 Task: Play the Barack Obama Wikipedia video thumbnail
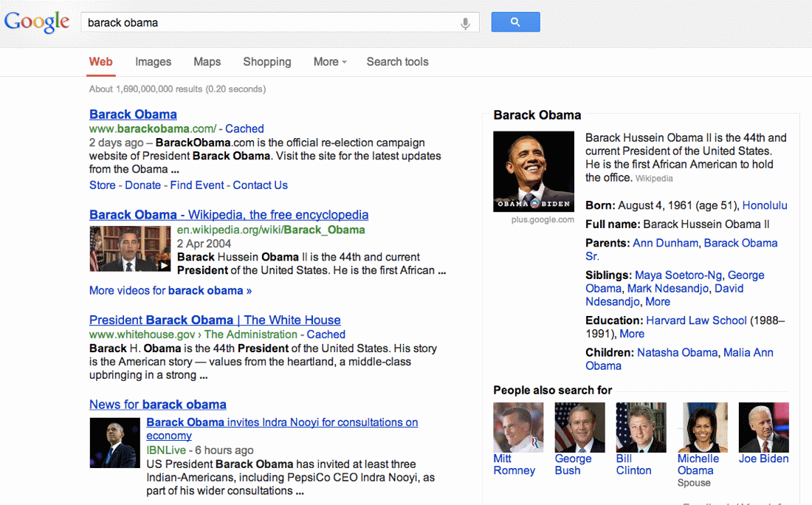[130, 249]
